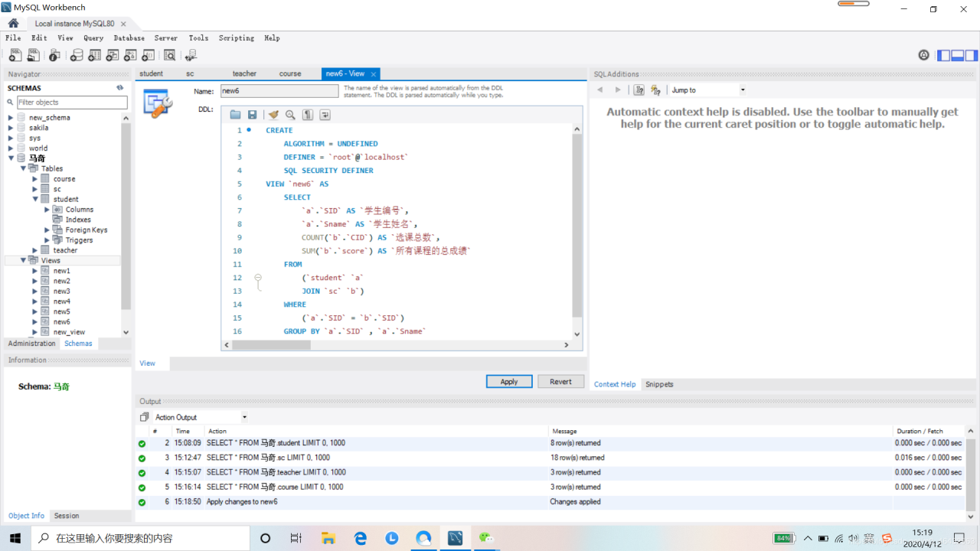Get context help for caret position
The width and height of the screenshot is (980, 551).
coord(639,90)
